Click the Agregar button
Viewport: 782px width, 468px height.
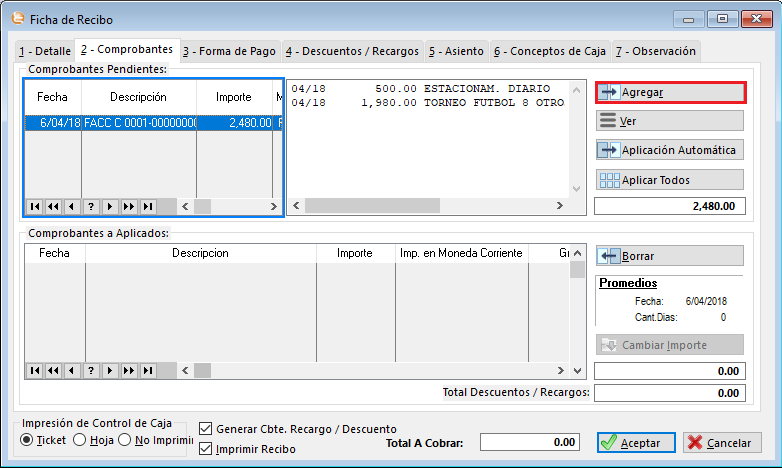pos(670,92)
